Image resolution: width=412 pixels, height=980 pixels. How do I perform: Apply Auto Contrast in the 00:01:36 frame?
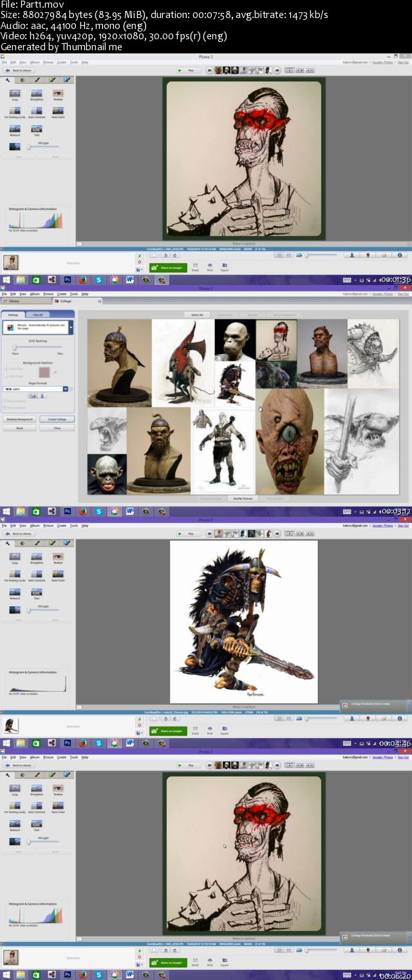coord(37,112)
